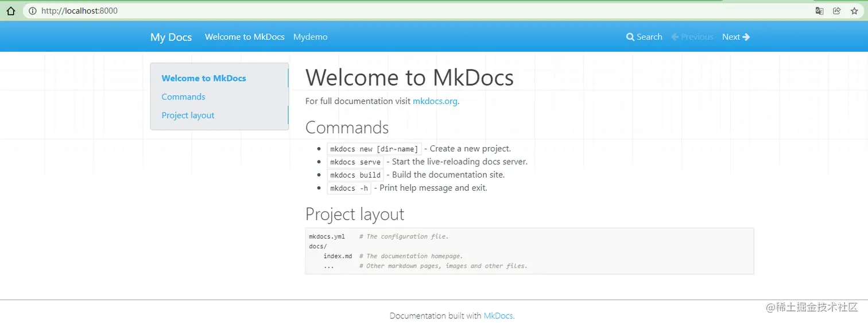Select Welcome to MkDocs in the sidebar
The height and width of the screenshot is (323, 868).
coord(204,78)
